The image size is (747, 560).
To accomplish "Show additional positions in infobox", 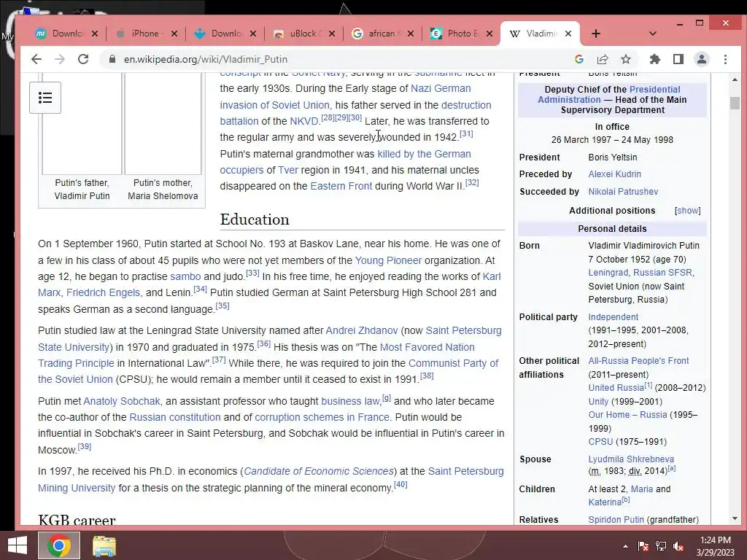I will coord(687,211).
